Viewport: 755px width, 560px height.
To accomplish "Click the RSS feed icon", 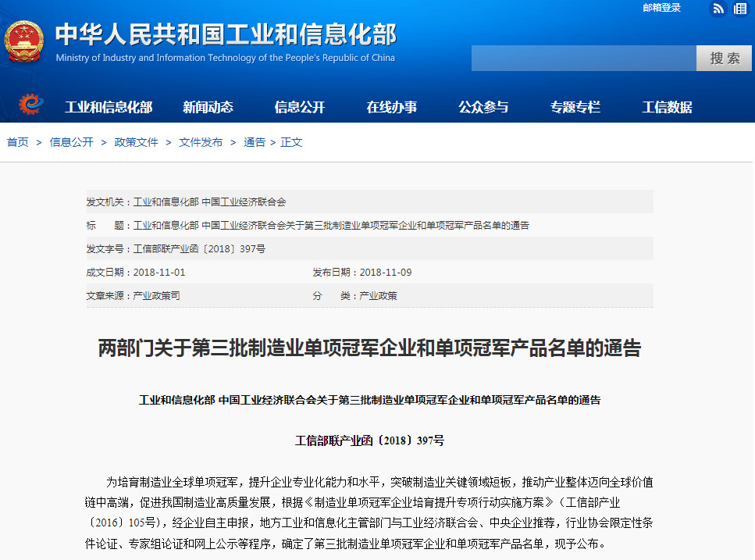I will pos(718,9).
